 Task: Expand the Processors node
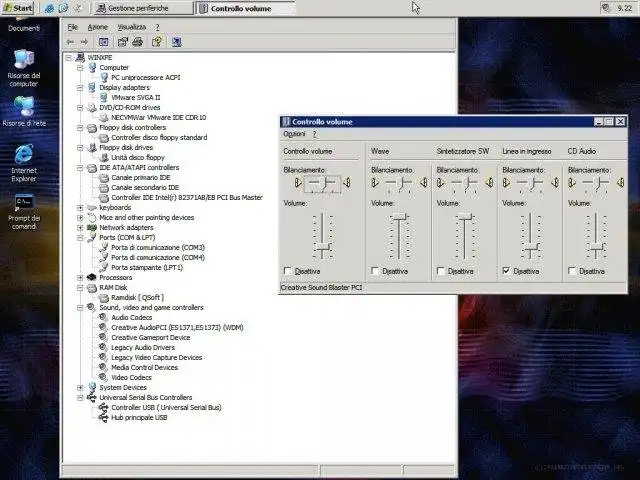click(80, 277)
